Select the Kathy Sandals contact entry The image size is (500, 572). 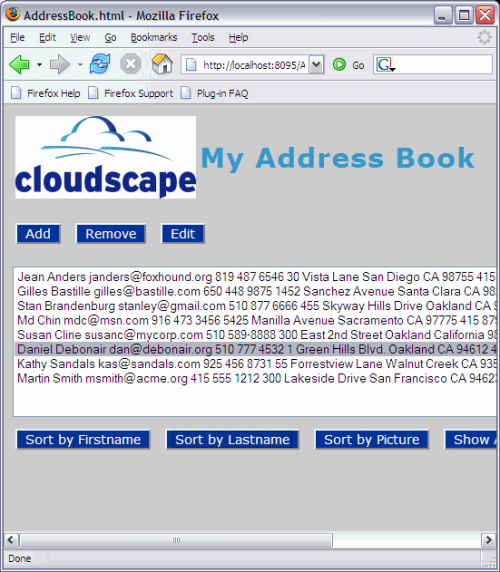255,364
